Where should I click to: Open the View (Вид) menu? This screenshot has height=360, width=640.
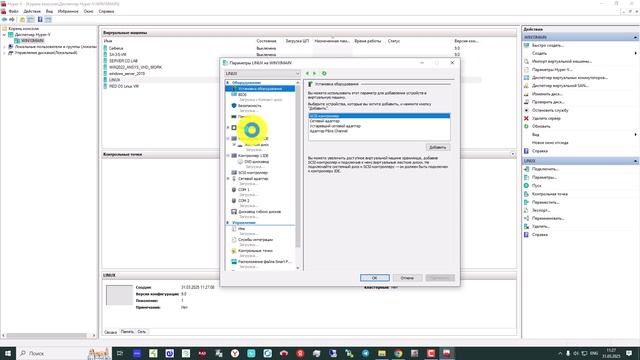(49, 11)
